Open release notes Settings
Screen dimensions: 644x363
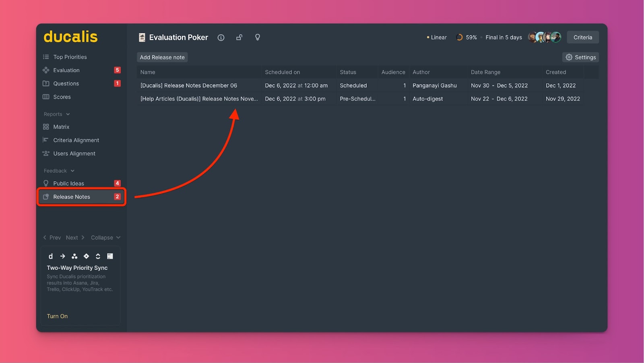(x=580, y=57)
